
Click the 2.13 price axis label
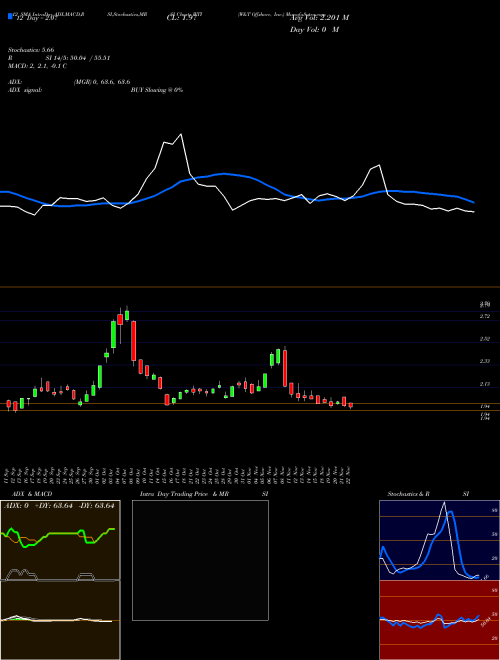pos(484,384)
